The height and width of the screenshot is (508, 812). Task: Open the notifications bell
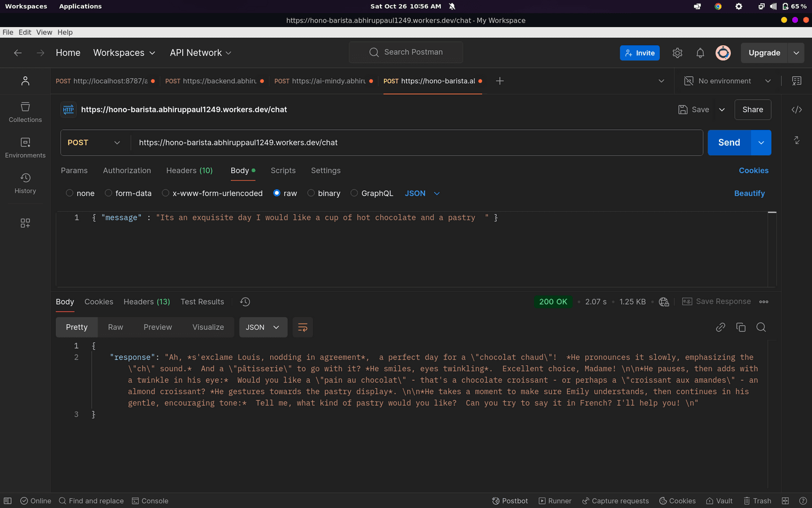point(700,52)
